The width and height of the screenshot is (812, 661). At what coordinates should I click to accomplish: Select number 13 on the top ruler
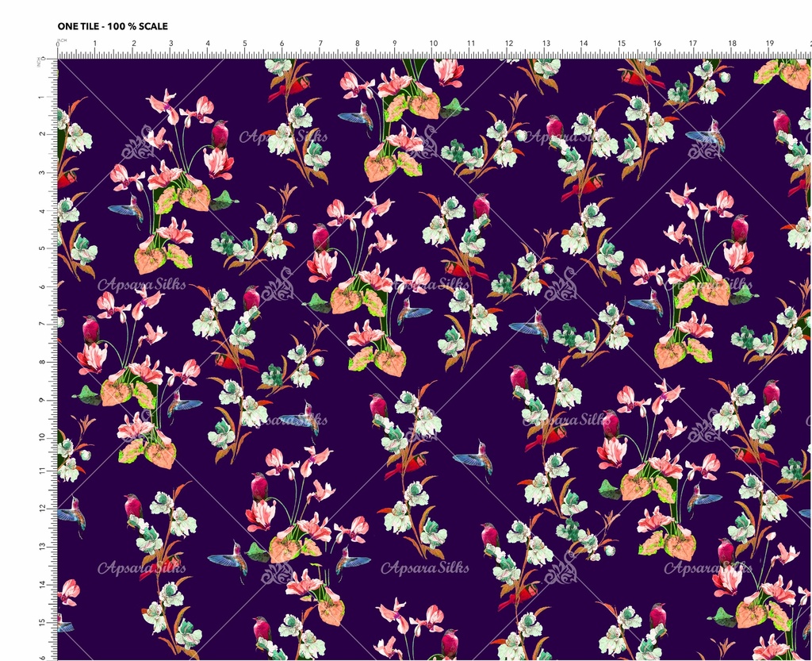pos(546,44)
